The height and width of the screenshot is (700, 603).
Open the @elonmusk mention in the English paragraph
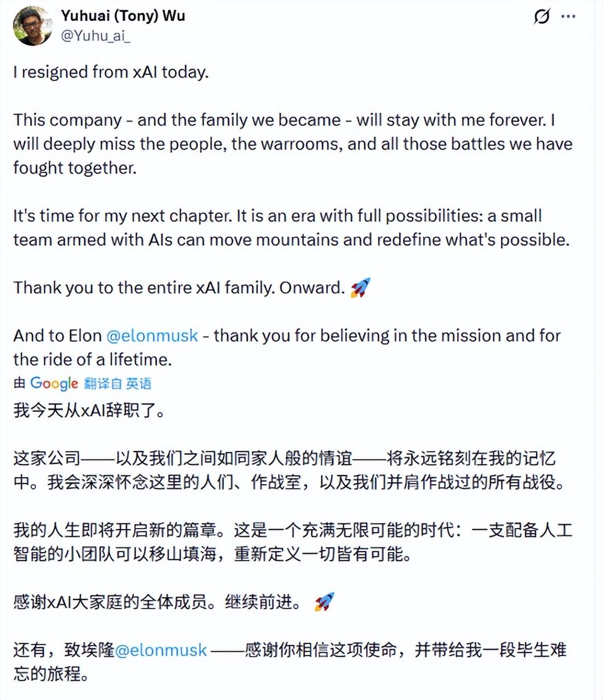[x=151, y=336]
